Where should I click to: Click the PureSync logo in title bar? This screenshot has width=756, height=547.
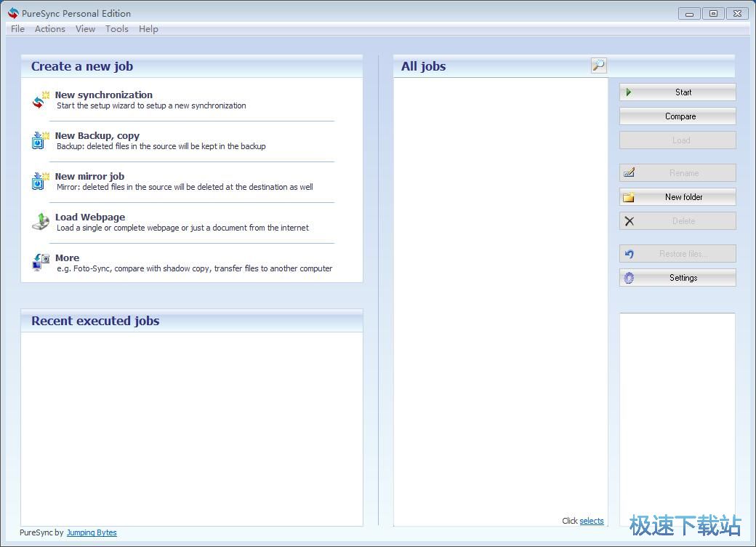click(14, 14)
